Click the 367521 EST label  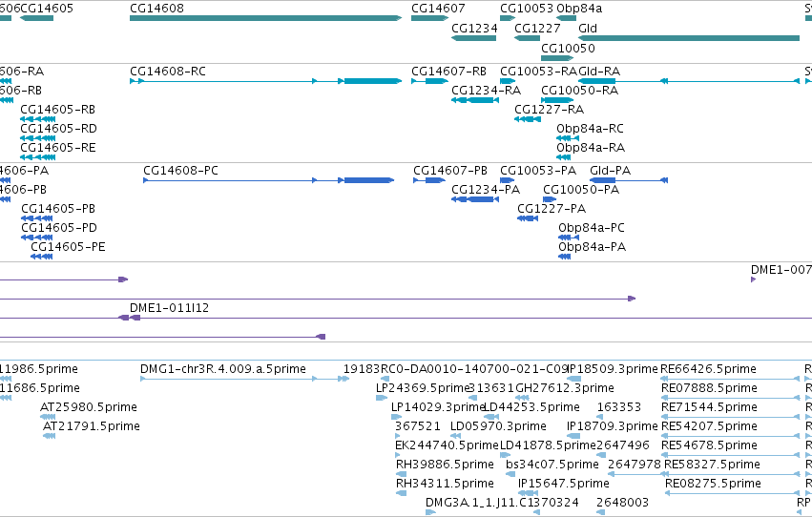418,426
